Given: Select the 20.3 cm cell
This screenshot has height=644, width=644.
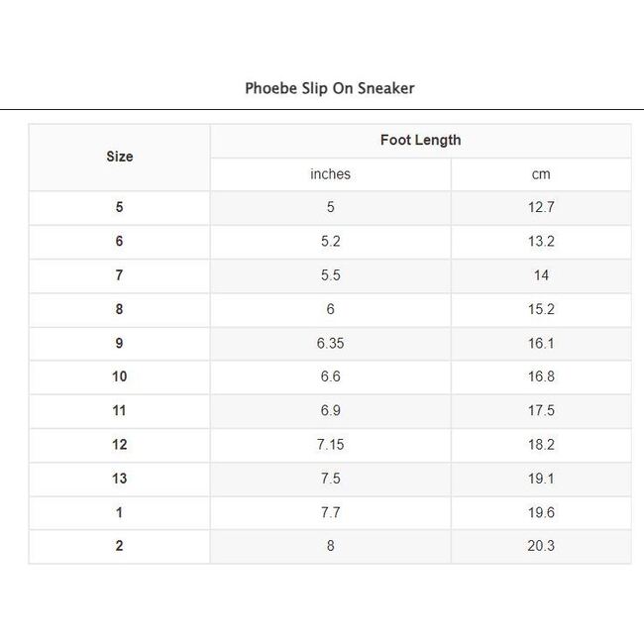Looking at the screenshot, I should [x=541, y=546].
